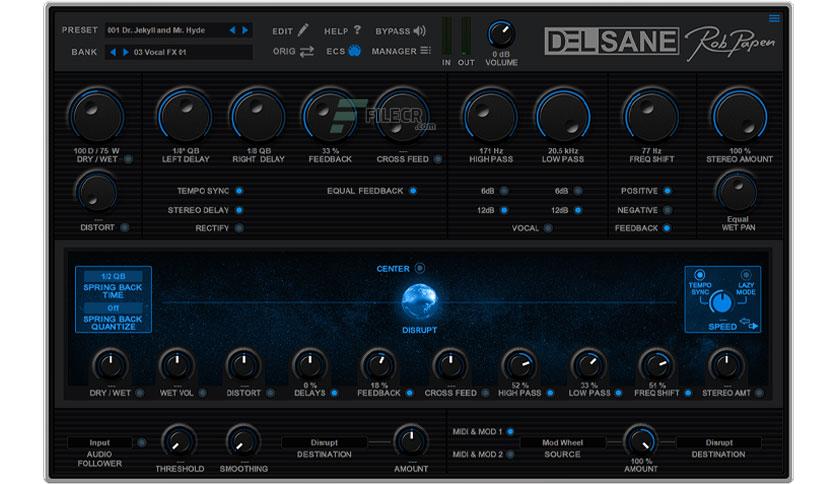This screenshot has height=484, width=836.
Task: Select Low Pass 6dB slope
Action: (x=578, y=191)
